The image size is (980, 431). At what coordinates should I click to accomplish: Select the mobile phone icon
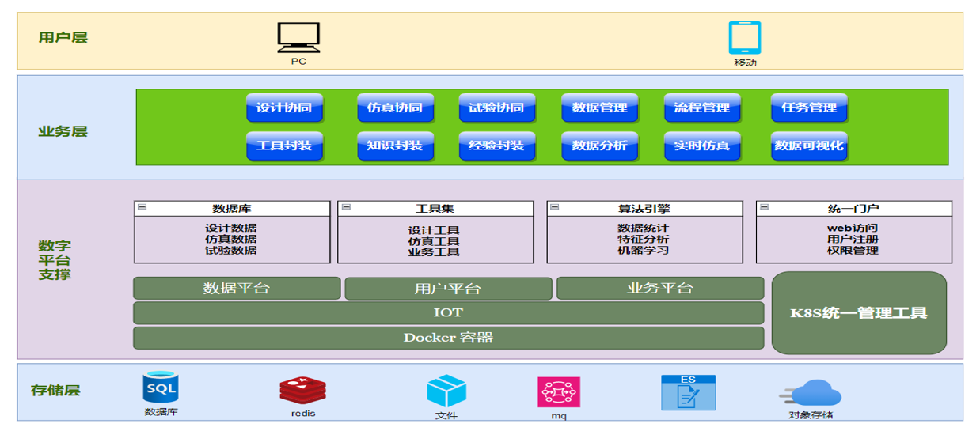tap(744, 38)
